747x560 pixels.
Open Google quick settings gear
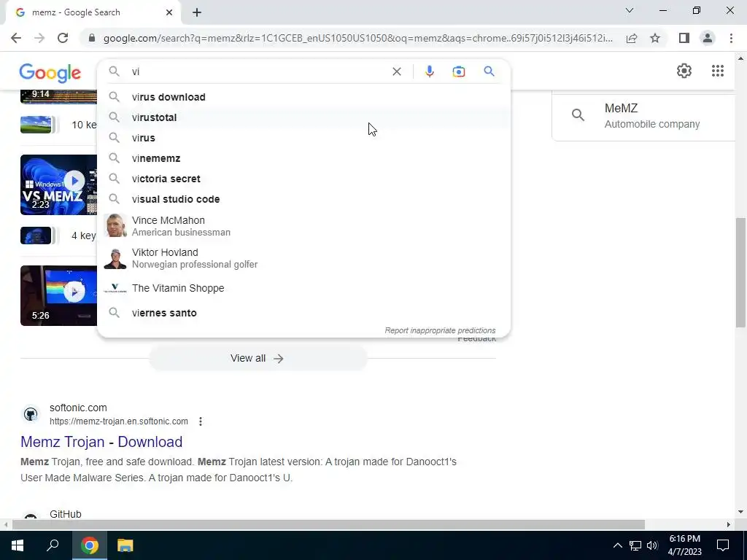(684, 71)
